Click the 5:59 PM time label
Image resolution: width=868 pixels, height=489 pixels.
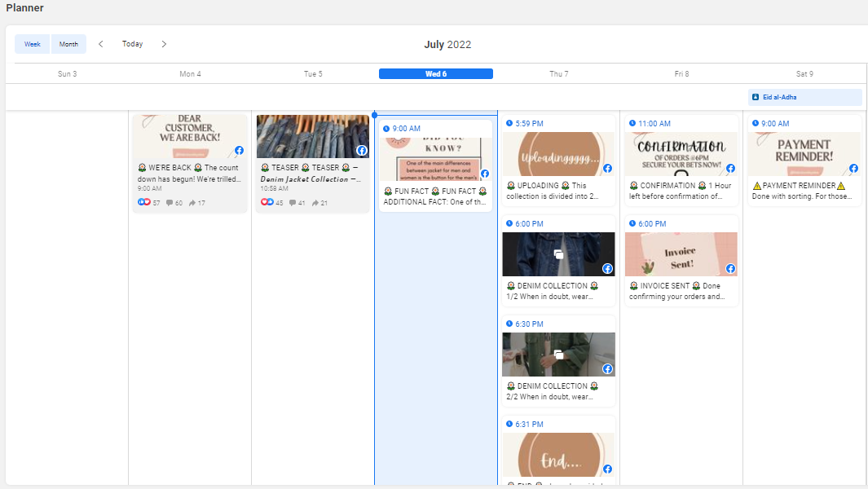[529, 124]
